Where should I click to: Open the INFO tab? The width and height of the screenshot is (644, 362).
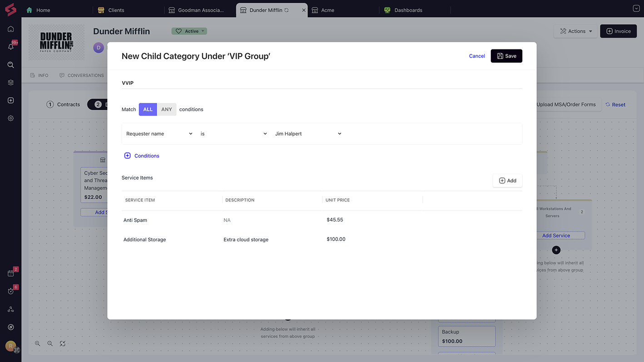(39, 75)
